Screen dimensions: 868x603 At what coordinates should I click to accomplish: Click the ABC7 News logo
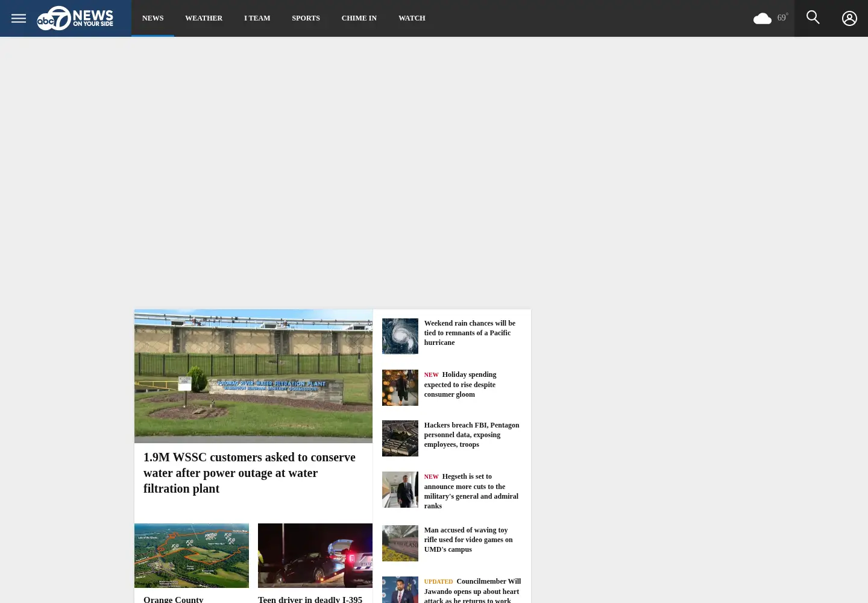pyautogui.click(x=75, y=18)
